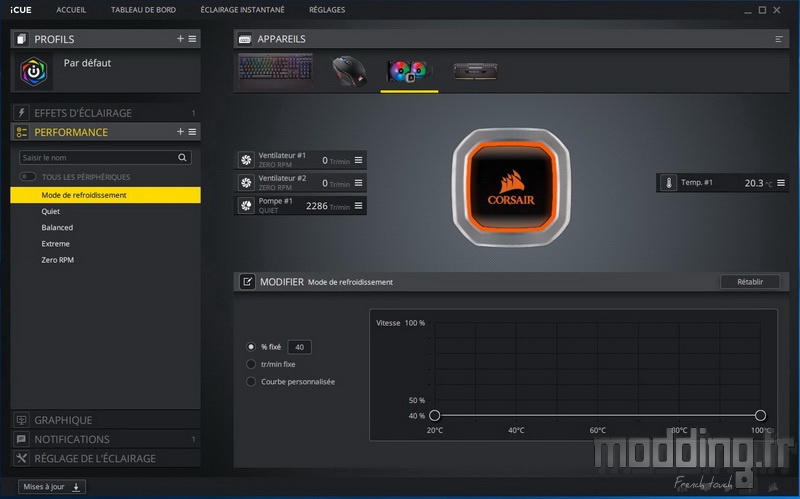This screenshot has width=800, height=499.
Task: Open Pompe #1 options menu
Action: pyautogui.click(x=359, y=206)
